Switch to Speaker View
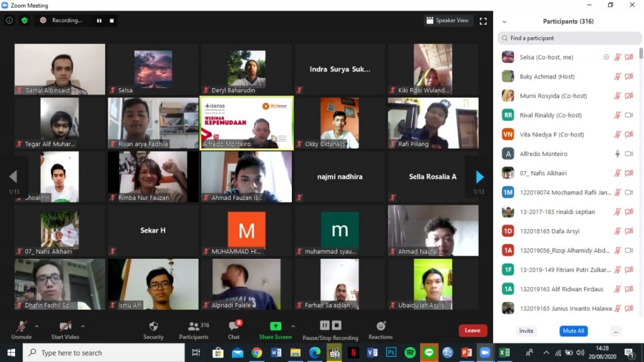This screenshot has width=644, height=362. (x=448, y=20)
